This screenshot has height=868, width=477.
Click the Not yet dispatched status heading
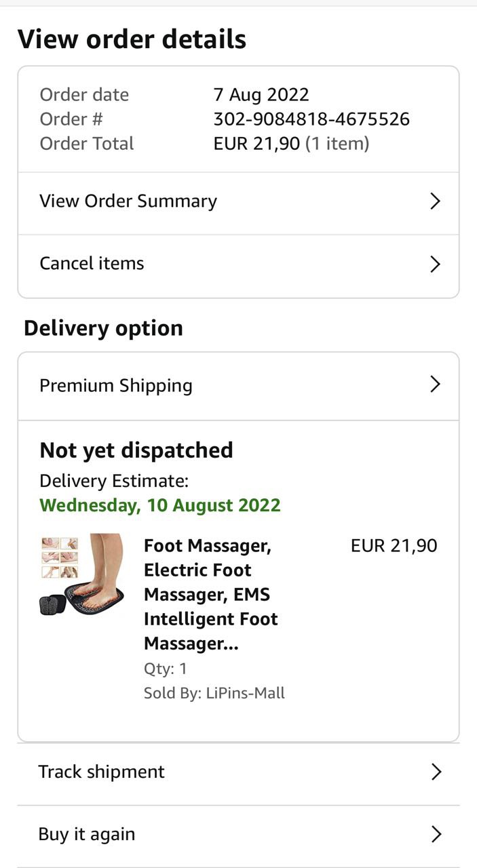136,450
